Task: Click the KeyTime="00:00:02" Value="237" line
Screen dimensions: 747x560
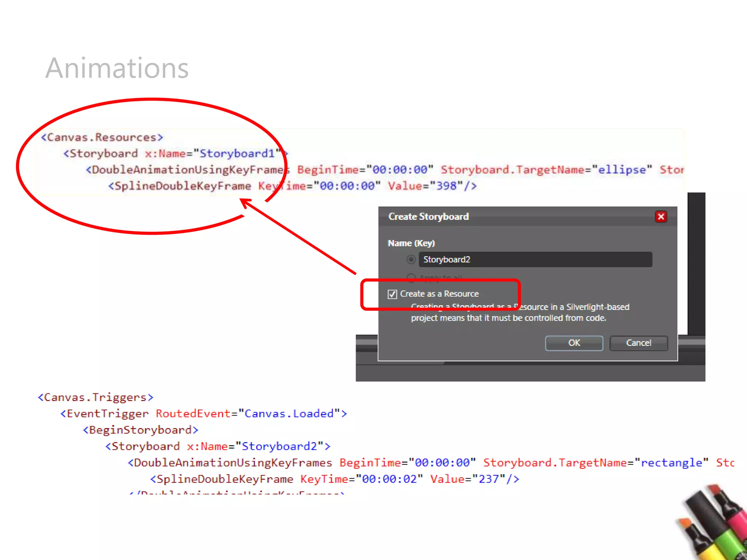Action: click(334, 479)
